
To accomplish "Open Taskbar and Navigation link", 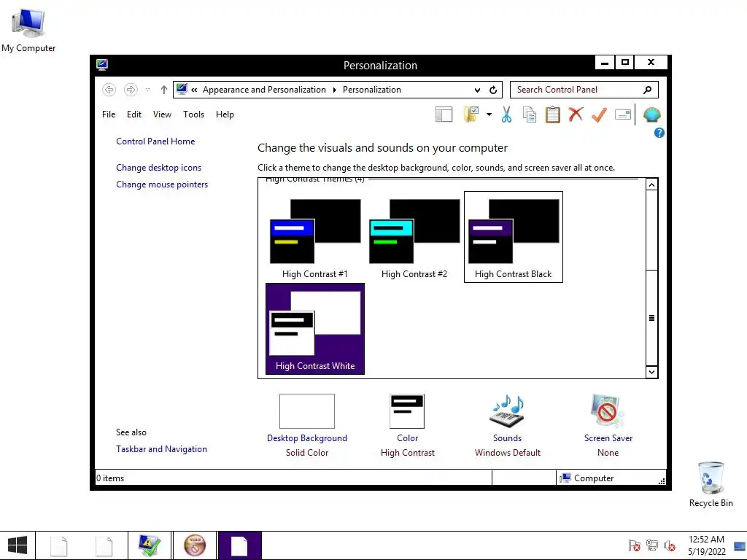I will pos(161,449).
